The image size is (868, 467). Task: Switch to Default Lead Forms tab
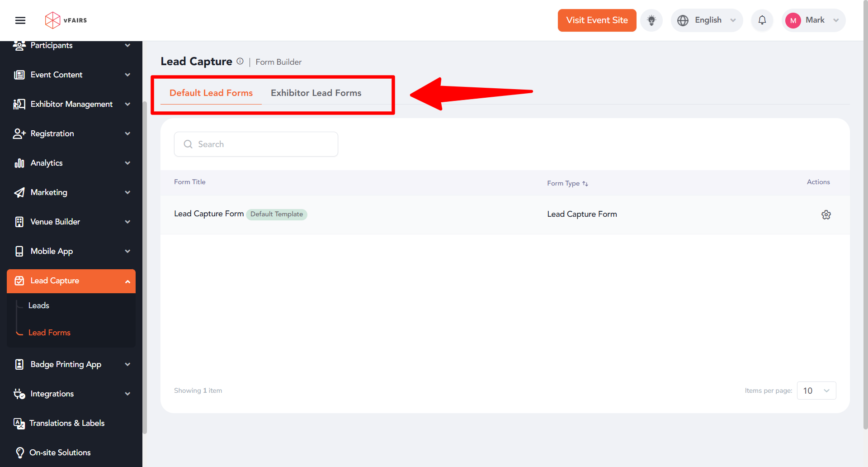click(x=211, y=93)
